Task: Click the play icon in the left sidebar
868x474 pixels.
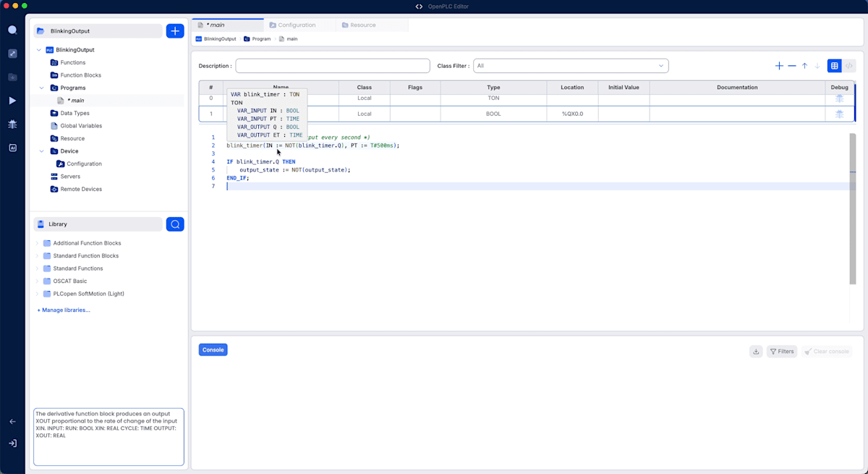Action: click(x=12, y=101)
